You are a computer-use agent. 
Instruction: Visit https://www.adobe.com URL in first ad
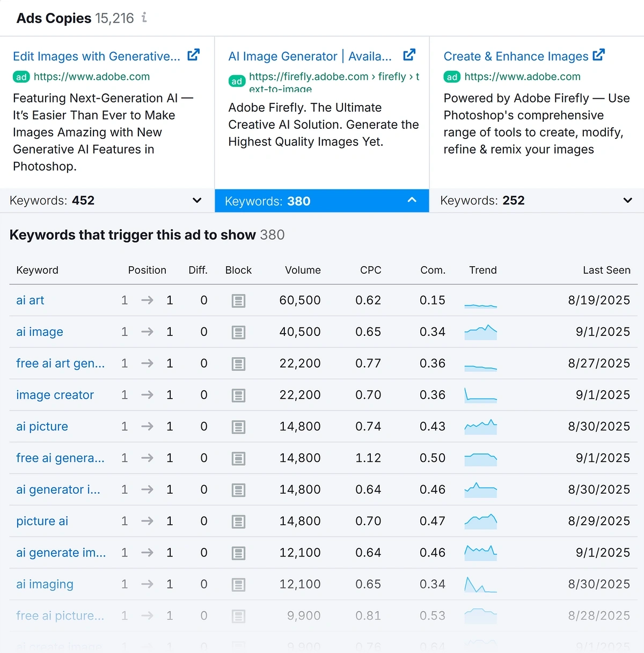point(92,77)
